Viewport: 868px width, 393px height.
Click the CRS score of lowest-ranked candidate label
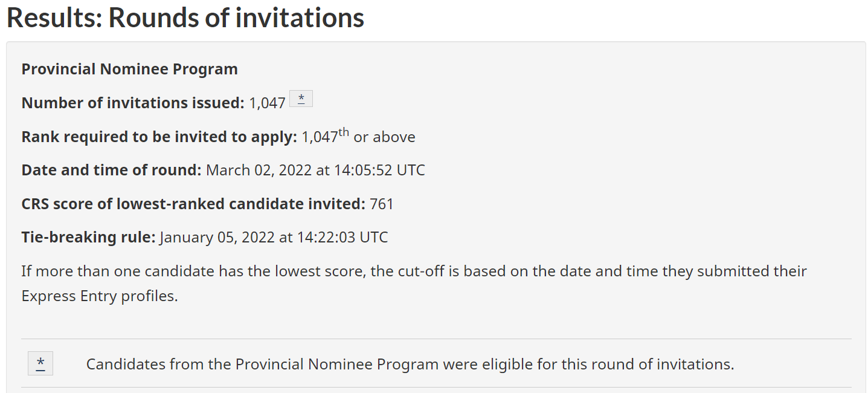[x=194, y=204]
